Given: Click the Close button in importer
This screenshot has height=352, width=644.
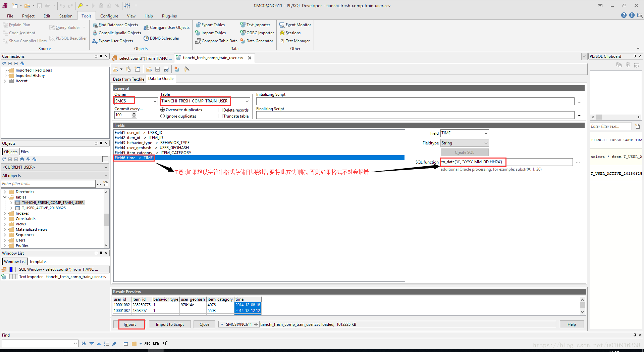Looking at the screenshot, I should point(204,324).
